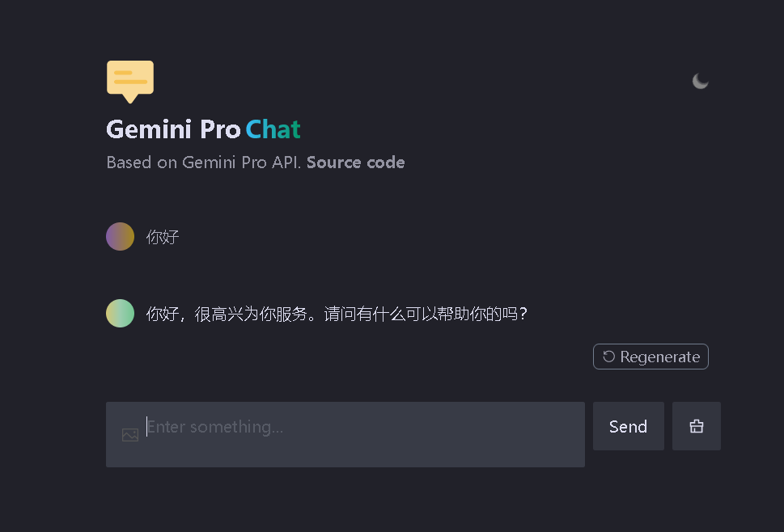784x532 pixels.
Task: Click the word Gemini in the heading
Action: (x=149, y=129)
